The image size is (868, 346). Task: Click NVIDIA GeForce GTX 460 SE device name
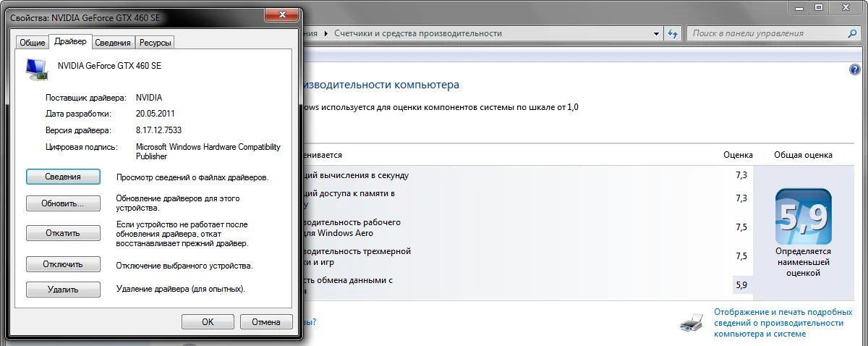click(x=109, y=65)
